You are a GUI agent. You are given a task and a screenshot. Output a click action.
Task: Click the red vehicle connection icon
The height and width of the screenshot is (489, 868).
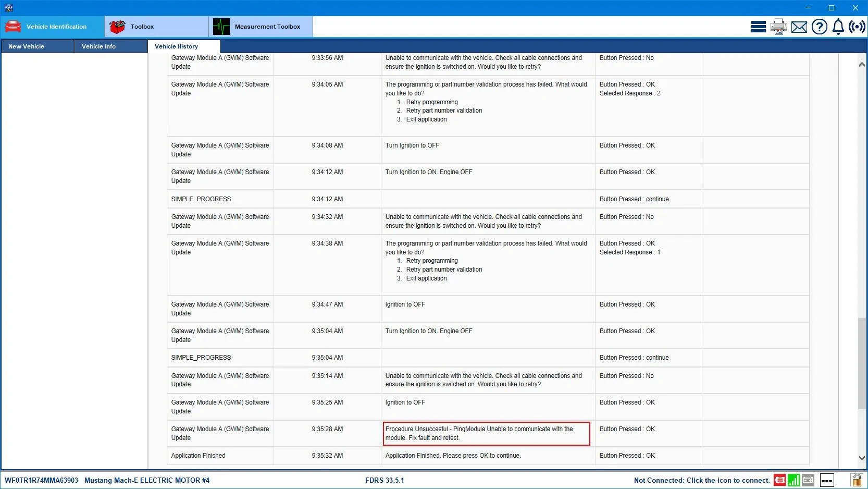click(x=779, y=480)
